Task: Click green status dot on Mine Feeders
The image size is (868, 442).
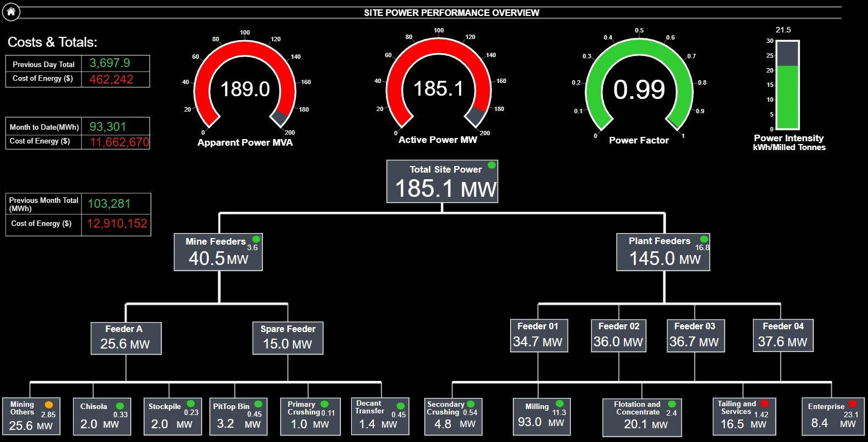Action: 256,239
